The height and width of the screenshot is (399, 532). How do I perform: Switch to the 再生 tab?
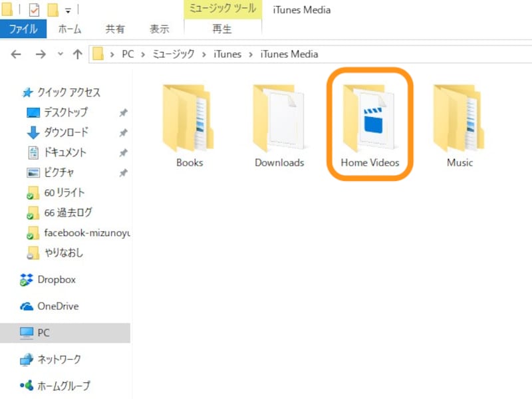coord(221,29)
